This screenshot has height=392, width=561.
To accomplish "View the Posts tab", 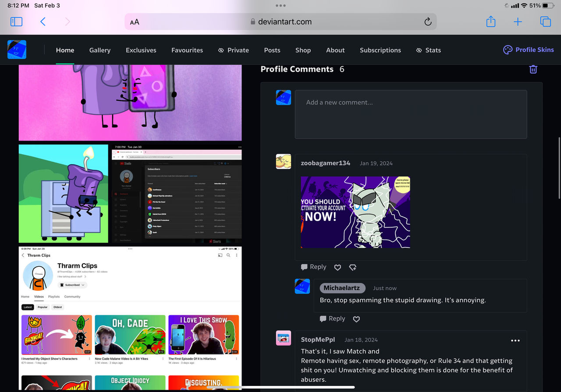I will point(272,50).
